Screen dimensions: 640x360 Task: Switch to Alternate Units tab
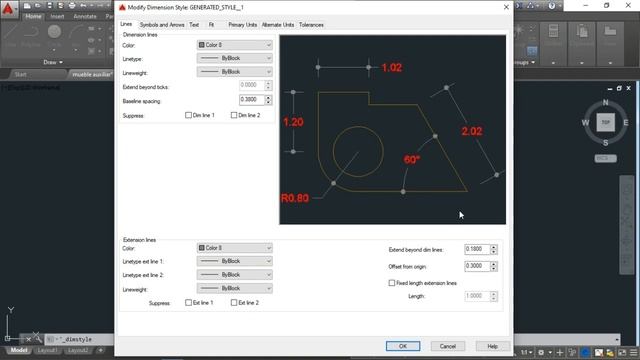[278, 25]
